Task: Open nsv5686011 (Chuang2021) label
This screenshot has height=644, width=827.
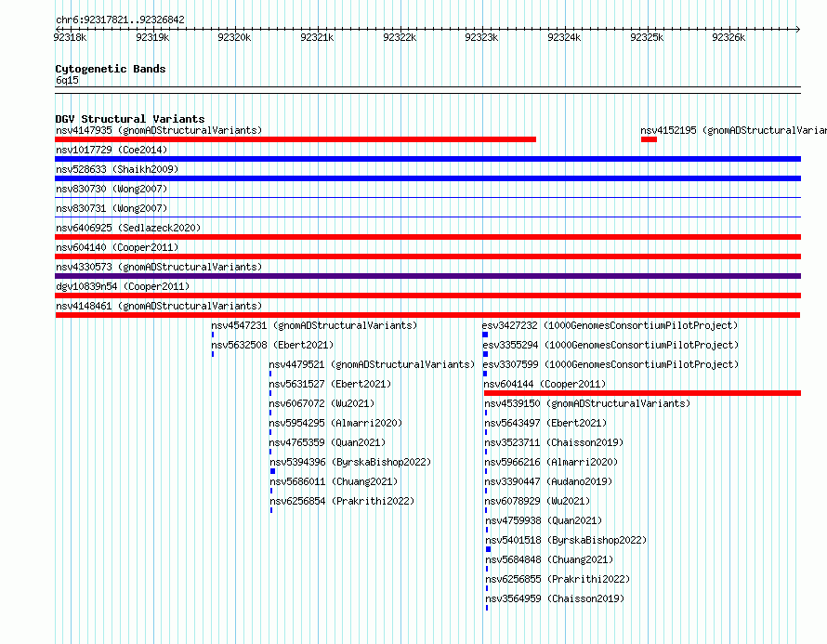Action: (x=334, y=481)
